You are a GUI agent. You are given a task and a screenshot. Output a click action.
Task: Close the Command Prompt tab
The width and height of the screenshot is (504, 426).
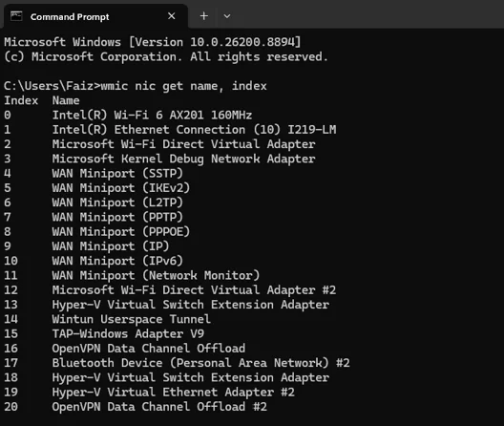(x=172, y=16)
